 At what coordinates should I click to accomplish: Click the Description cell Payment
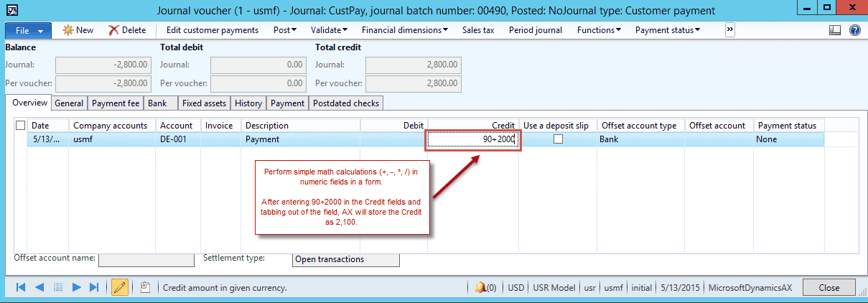pos(301,139)
